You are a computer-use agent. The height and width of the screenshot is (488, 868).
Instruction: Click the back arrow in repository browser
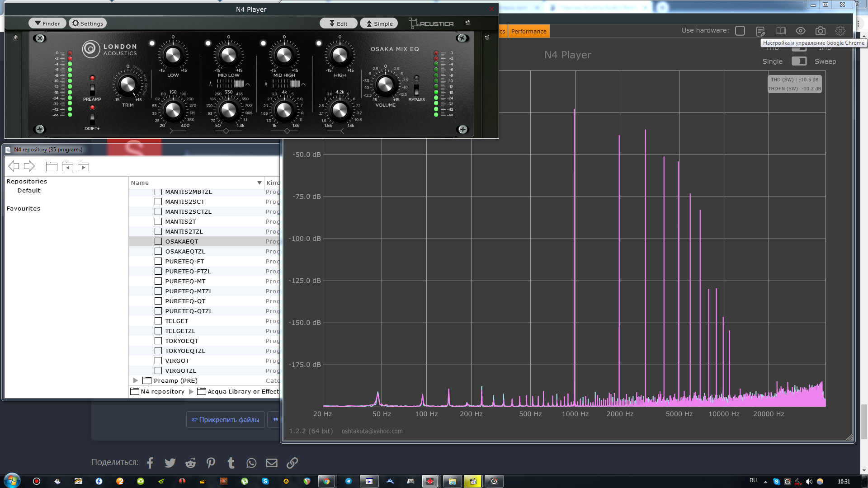point(14,166)
